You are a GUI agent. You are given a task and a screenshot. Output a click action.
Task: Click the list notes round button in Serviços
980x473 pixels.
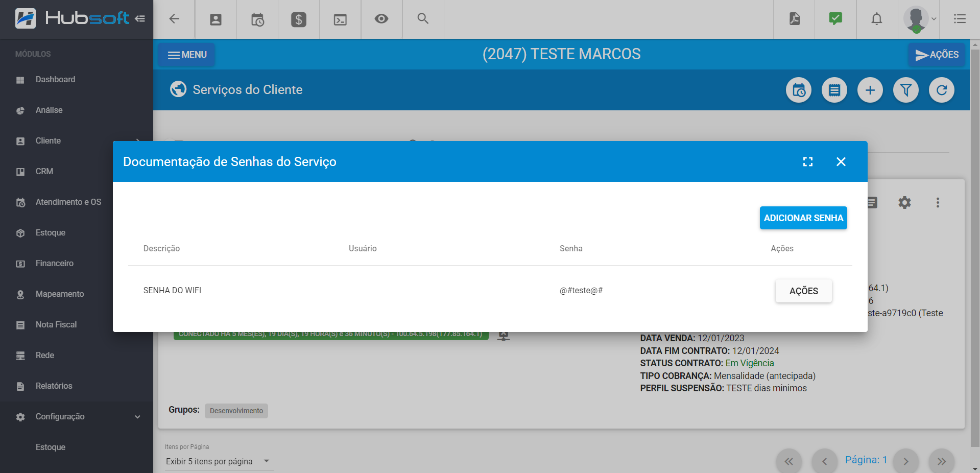tap(834, 90)
